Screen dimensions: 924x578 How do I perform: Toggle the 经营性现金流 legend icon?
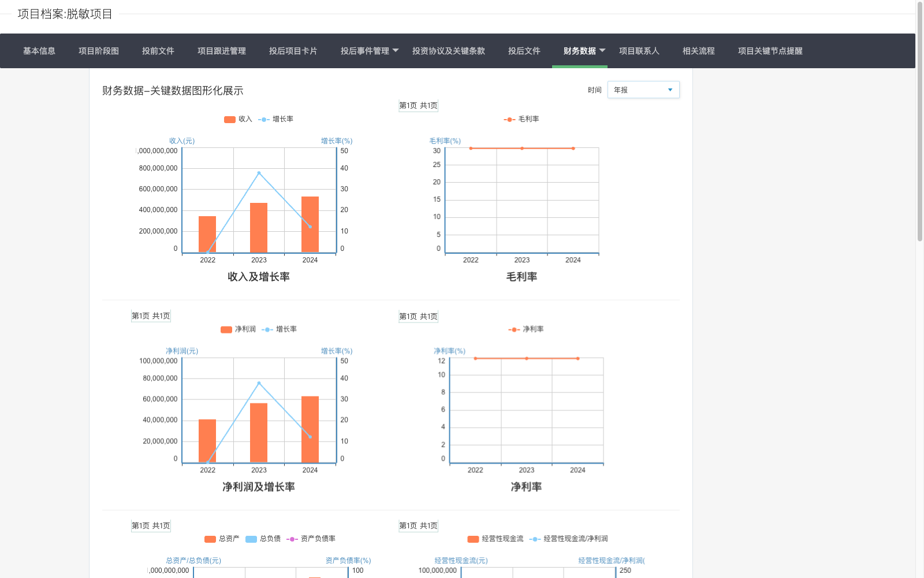(x=473, y=539)
